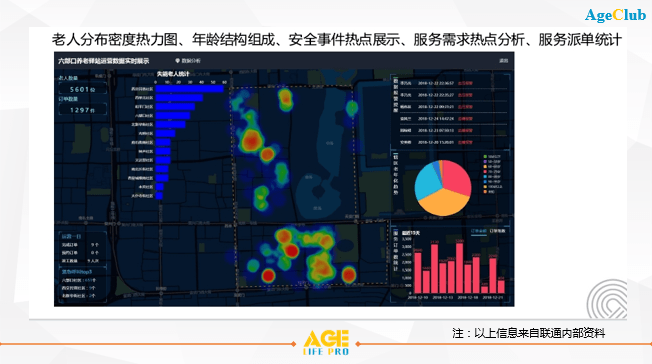Click the AGE LIFE PRO logo
This screenshot has width=652, height=364.
[x=326, y=343]
